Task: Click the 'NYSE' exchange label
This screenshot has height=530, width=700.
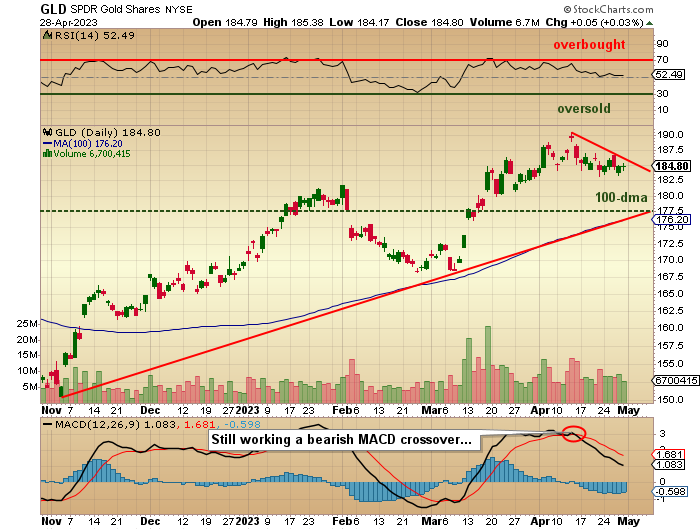Action: (179, 9)
